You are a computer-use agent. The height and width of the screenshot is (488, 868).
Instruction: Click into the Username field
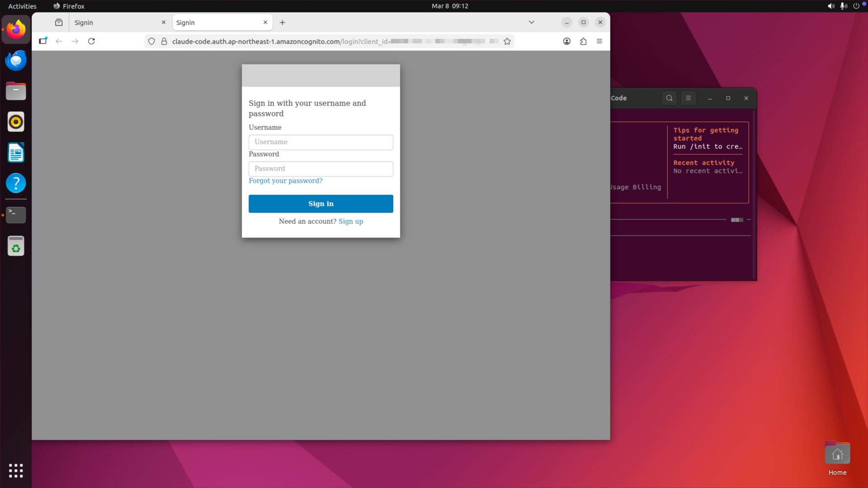click(321, 142)
